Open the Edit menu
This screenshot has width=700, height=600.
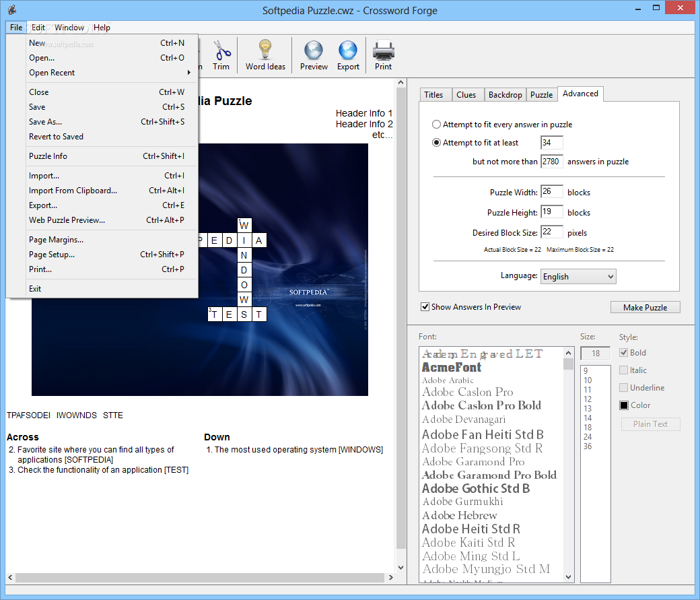coord(38,27)
